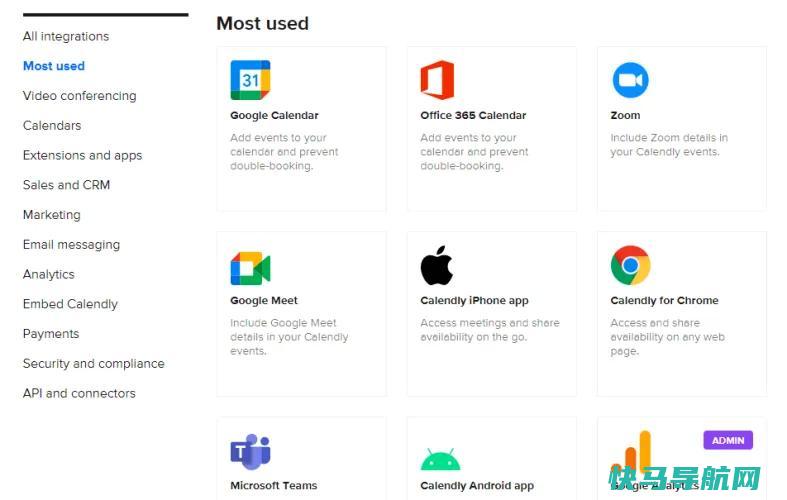Click the Calendly Android app title

(477, 485)
